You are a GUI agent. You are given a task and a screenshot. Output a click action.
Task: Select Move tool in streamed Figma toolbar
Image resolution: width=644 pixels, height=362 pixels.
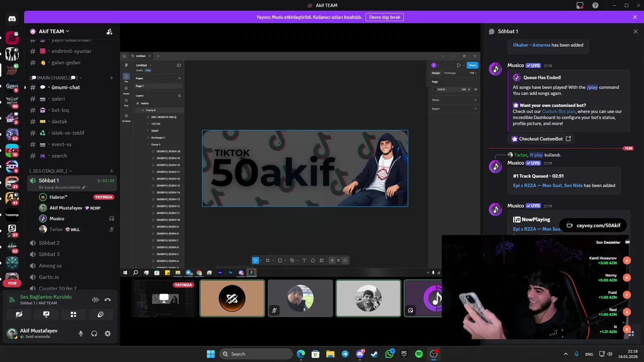coord(256,260)
